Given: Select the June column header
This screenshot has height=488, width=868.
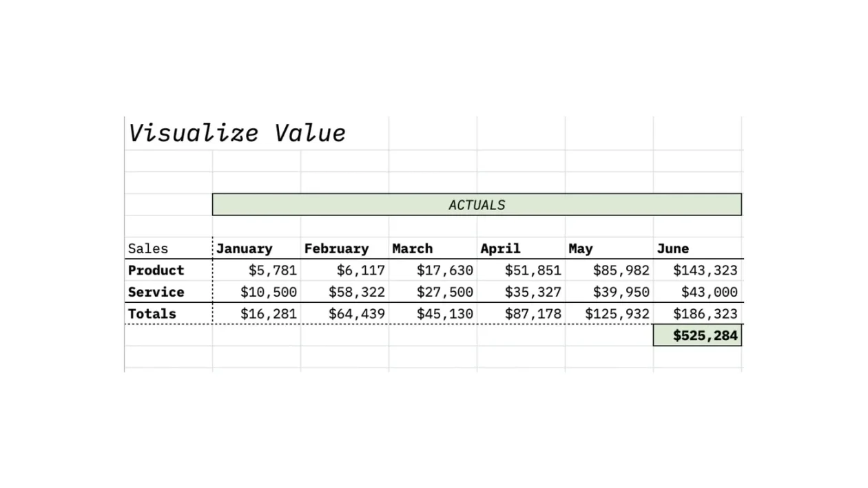Looking at the screenshot, I should click(672, 248).
